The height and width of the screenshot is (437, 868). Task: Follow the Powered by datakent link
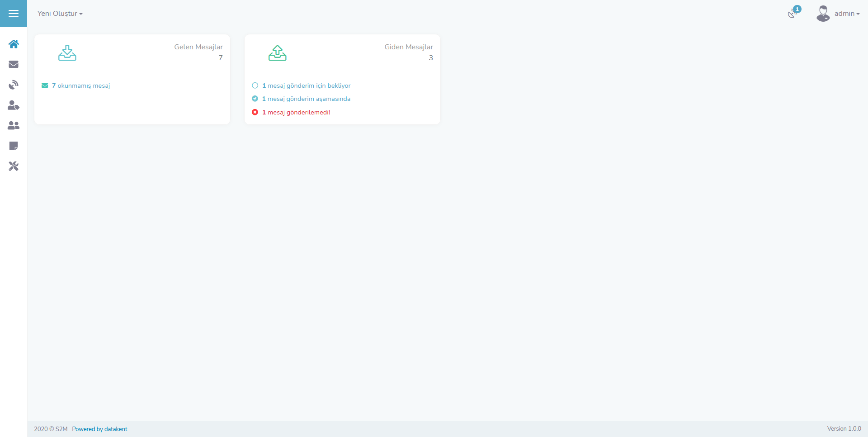coord(99,429)
